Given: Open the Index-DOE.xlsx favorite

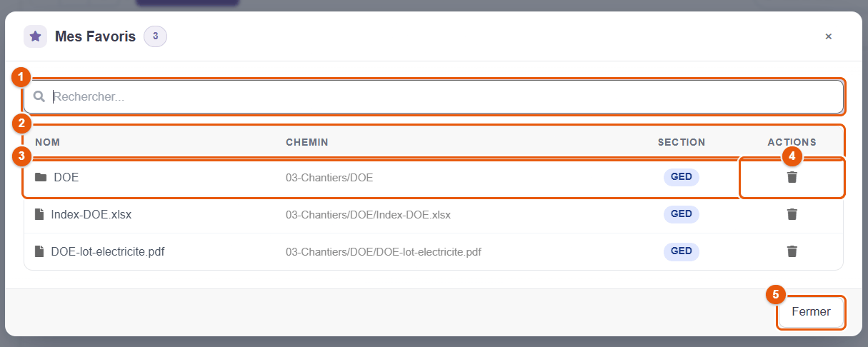Looking at the screenshot, I should pos(91,214).
